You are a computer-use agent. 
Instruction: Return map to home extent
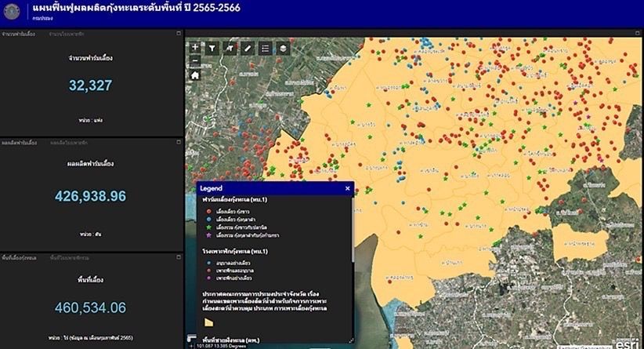click(195, 75)
